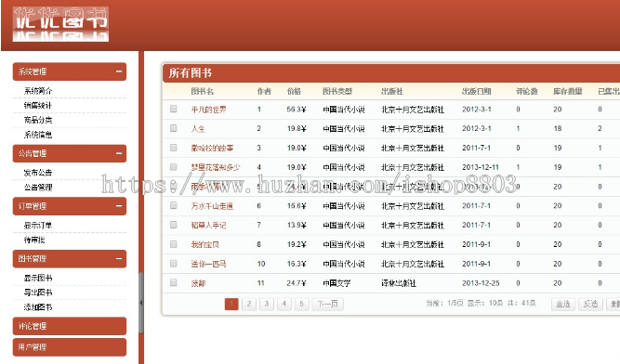620x364 pixels.
Task: Open the book link 人生
Action: 198,129
